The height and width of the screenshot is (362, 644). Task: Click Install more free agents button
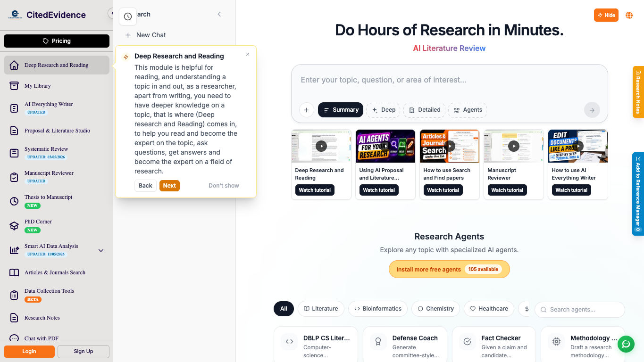pos(449,269)
